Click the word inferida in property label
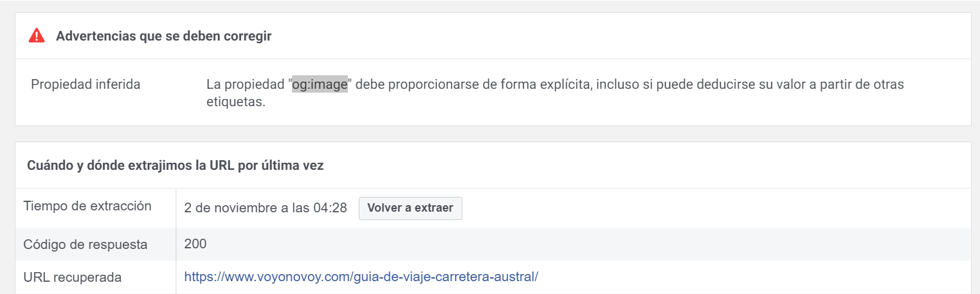 (x=115, y=84)
